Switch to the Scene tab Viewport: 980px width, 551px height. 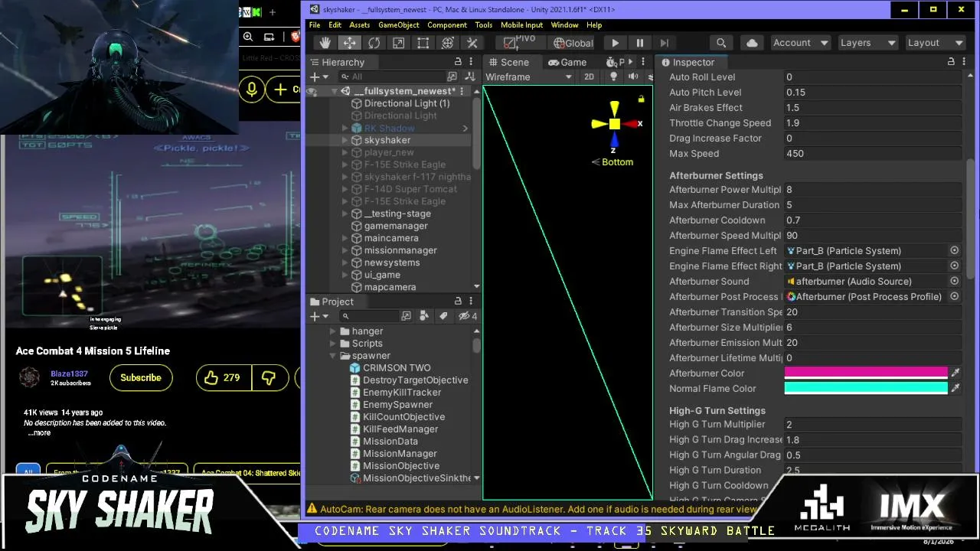509,62
